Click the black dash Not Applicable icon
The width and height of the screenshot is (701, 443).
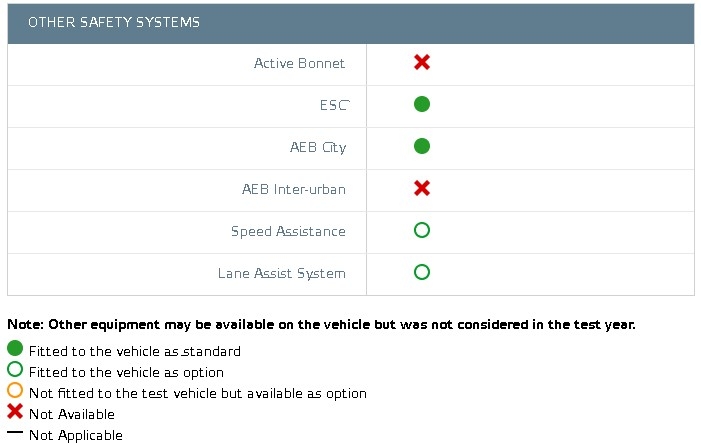pos(15,432)
